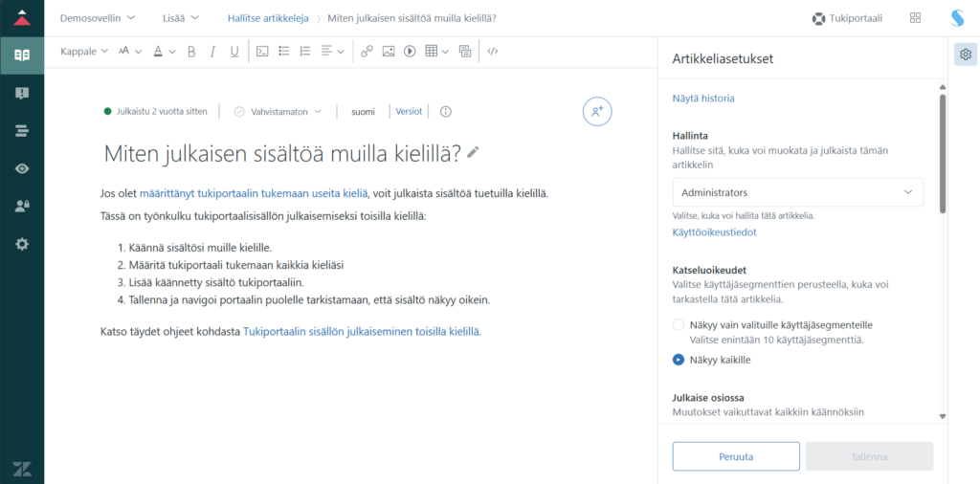Image resolution: width=980 pixels, height=484 pixels.
Task: Open the user permissions icon with lock
Action: [x=22, y=207]
